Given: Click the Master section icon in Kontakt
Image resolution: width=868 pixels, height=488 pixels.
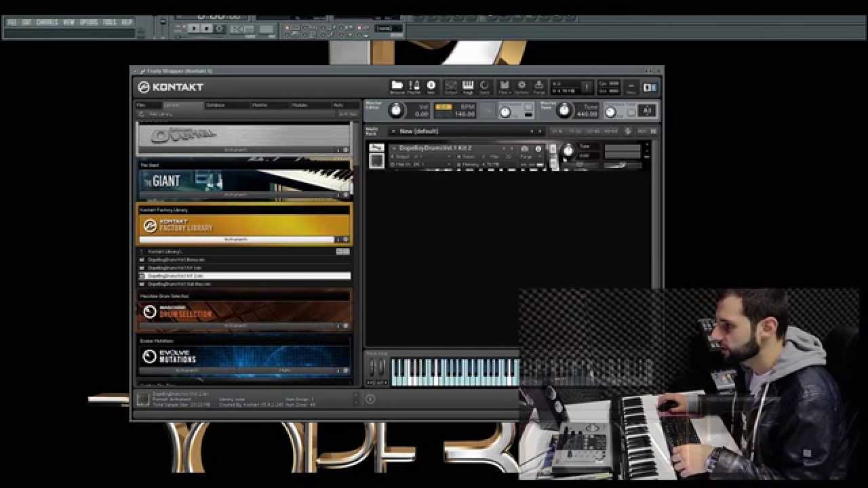Looking at the screenshot, I should coord(414,86).
